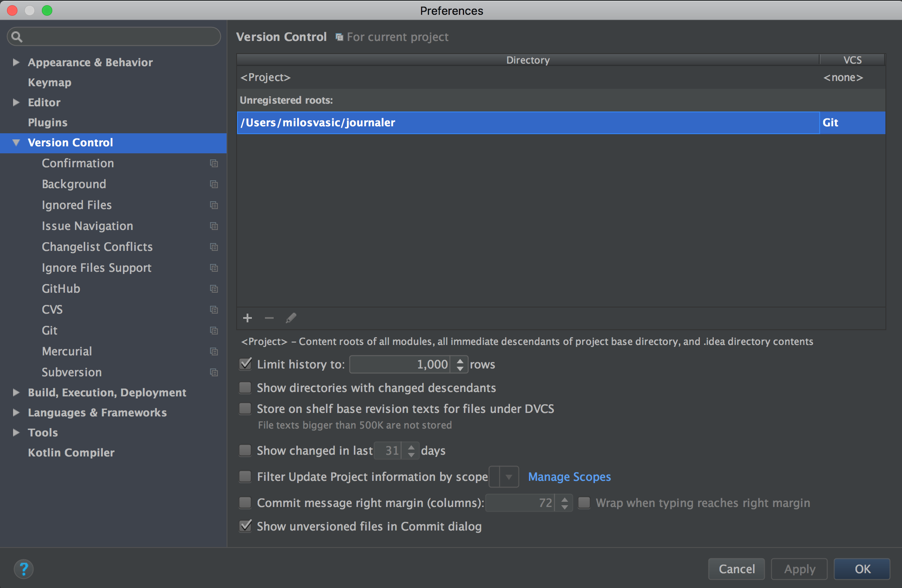Click the project-level icon beside Ignore Files Support

[214, 268]
